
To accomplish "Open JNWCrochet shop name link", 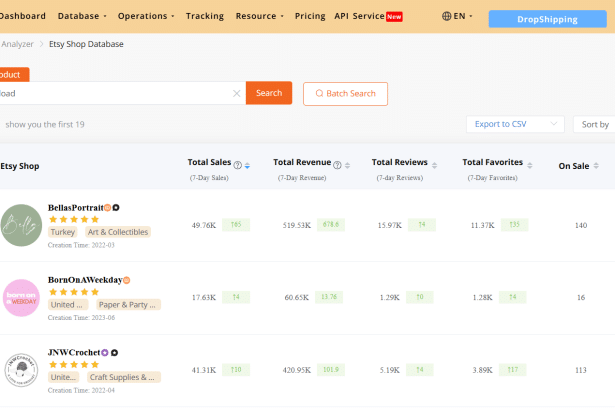I will point(74,352).
